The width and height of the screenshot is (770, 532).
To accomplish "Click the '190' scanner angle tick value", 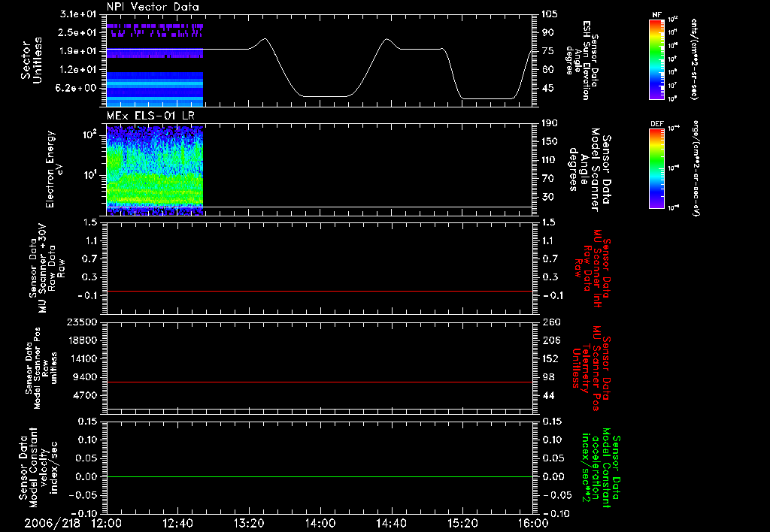I will click(550, 123).
